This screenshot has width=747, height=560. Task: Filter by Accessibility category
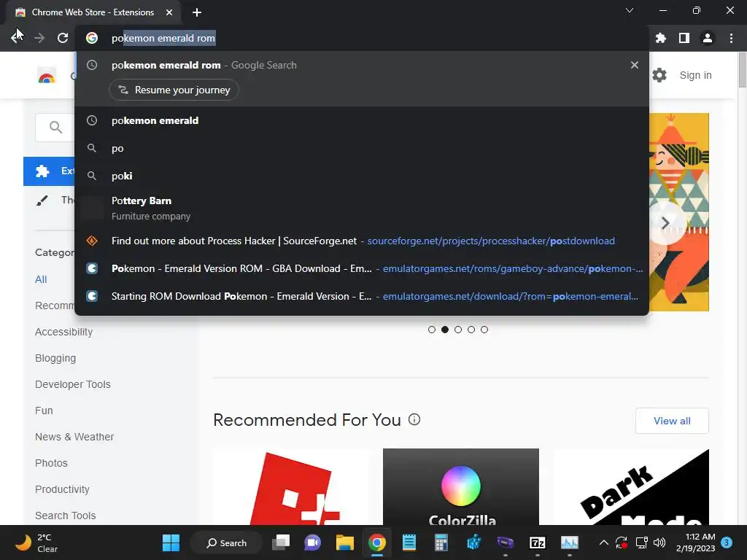(64, 332)
